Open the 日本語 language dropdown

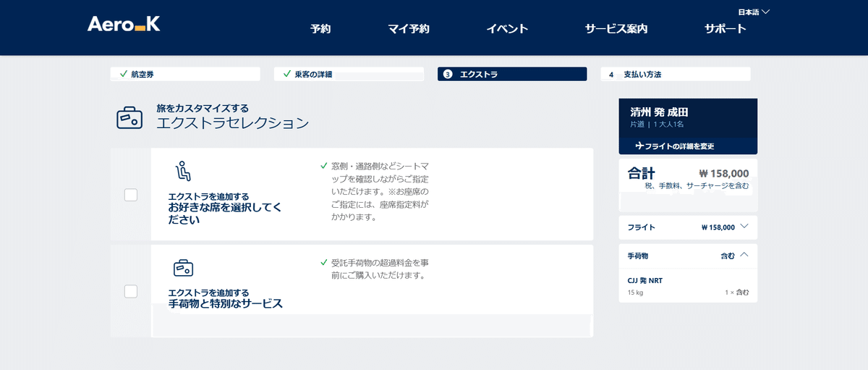coord(754,12)
